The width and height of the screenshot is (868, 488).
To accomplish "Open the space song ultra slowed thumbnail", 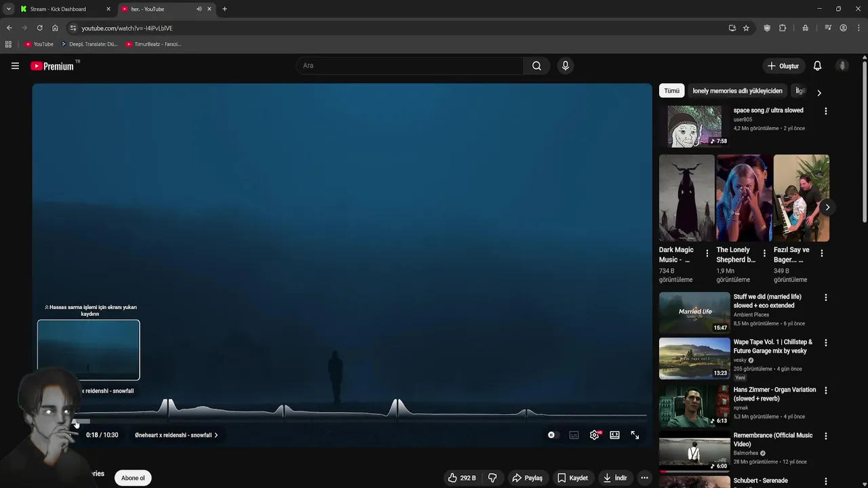I will click(694, 126).
